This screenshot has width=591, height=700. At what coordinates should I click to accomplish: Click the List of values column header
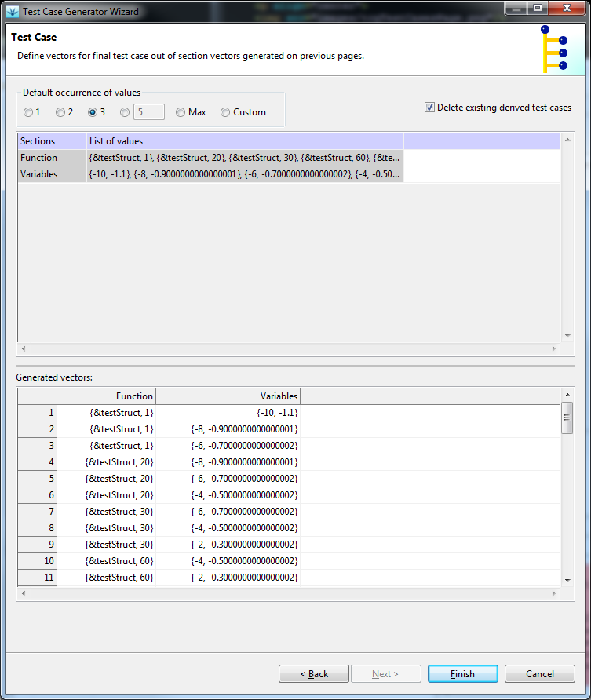[x=245, y=141]
